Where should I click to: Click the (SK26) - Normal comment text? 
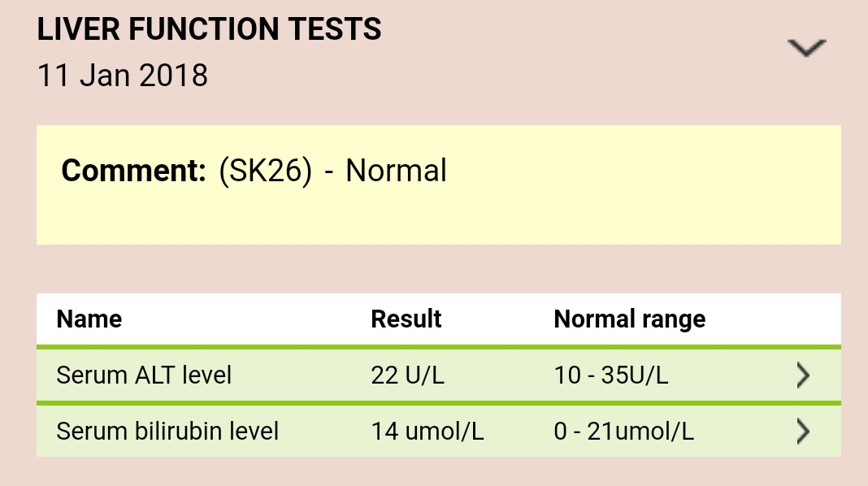[x=332, y=171]
